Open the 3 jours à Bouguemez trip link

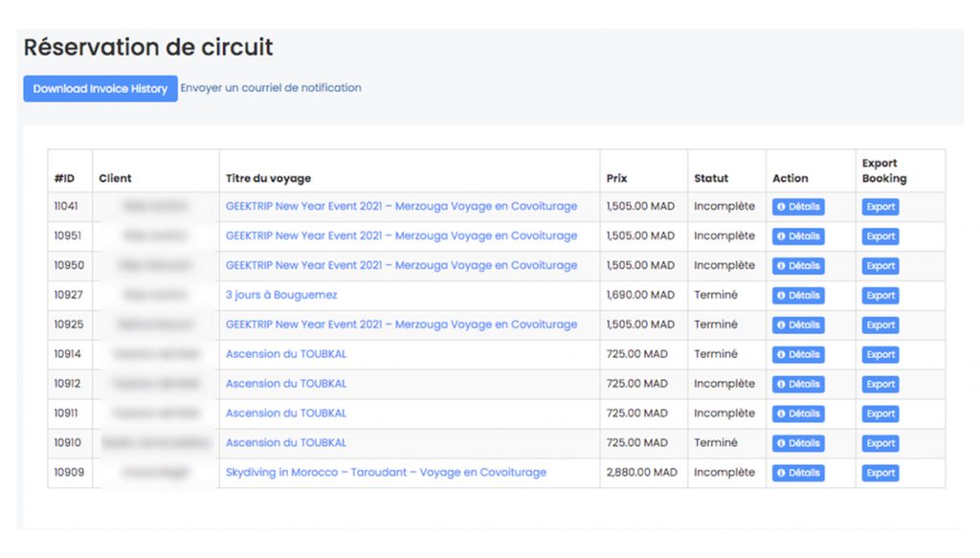point(281,295)
